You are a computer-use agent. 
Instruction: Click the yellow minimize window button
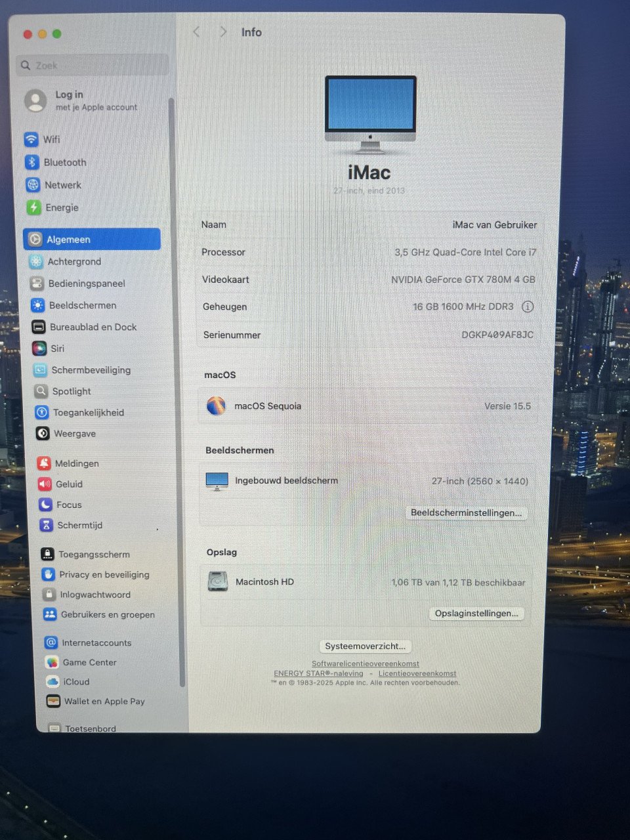click(42, 34)
